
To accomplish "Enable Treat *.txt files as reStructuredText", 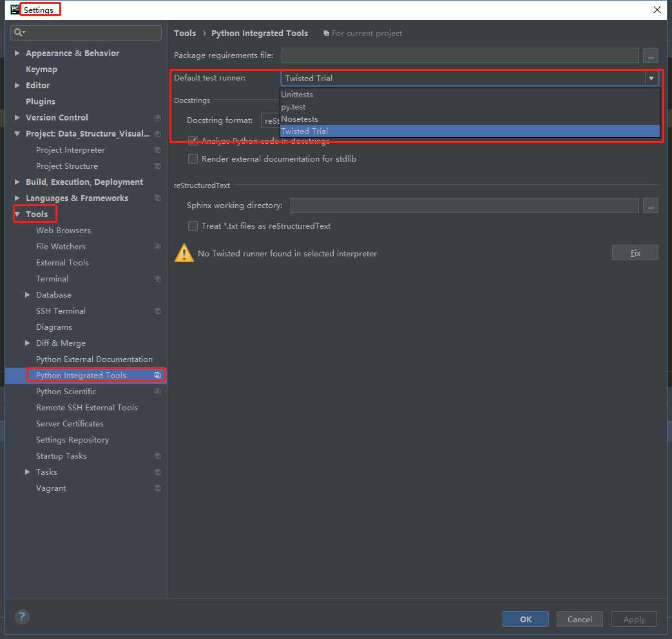I will 193,226.
